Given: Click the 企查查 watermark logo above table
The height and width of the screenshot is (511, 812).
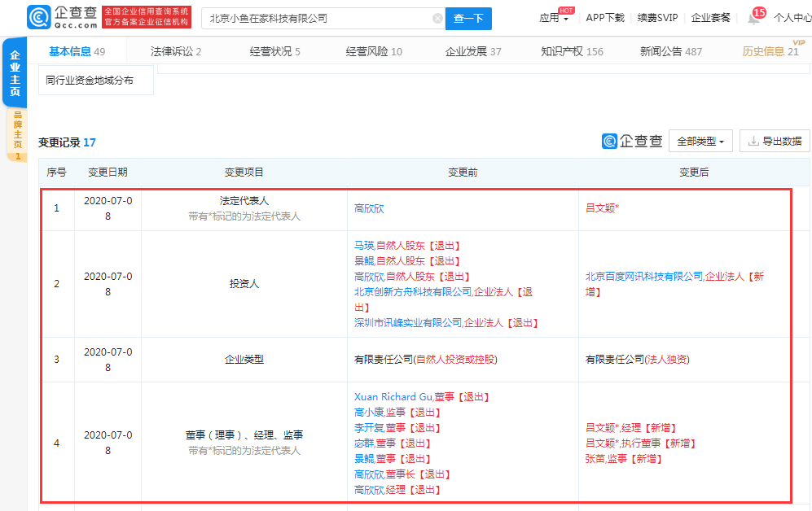Looking at the screenshot, I should 632,141.
